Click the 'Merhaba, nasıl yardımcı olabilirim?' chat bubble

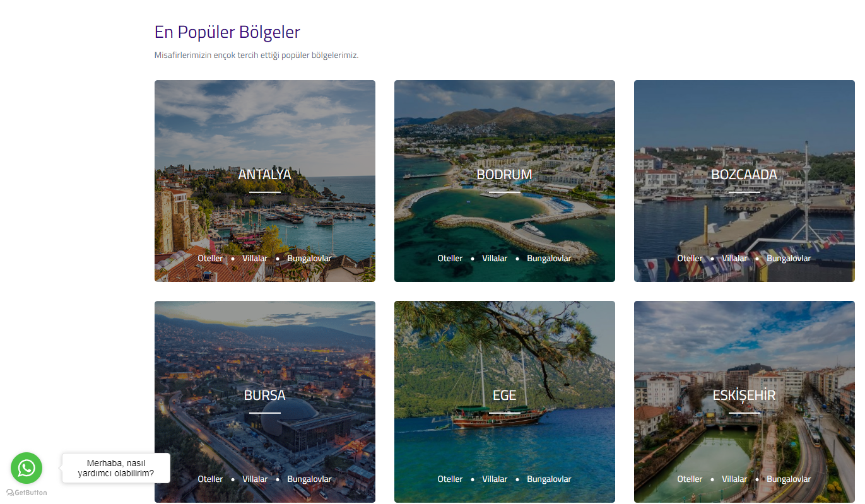[116, 468]
